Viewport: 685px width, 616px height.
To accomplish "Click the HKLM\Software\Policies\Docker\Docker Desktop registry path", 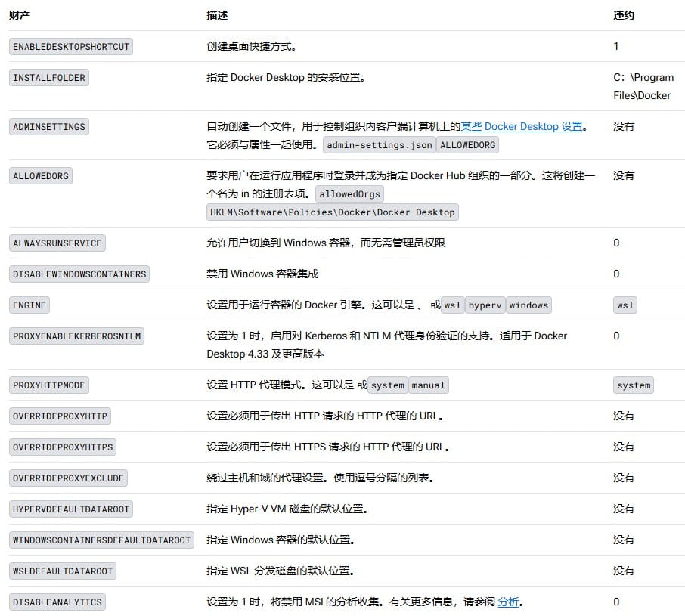I will [333, 212].
